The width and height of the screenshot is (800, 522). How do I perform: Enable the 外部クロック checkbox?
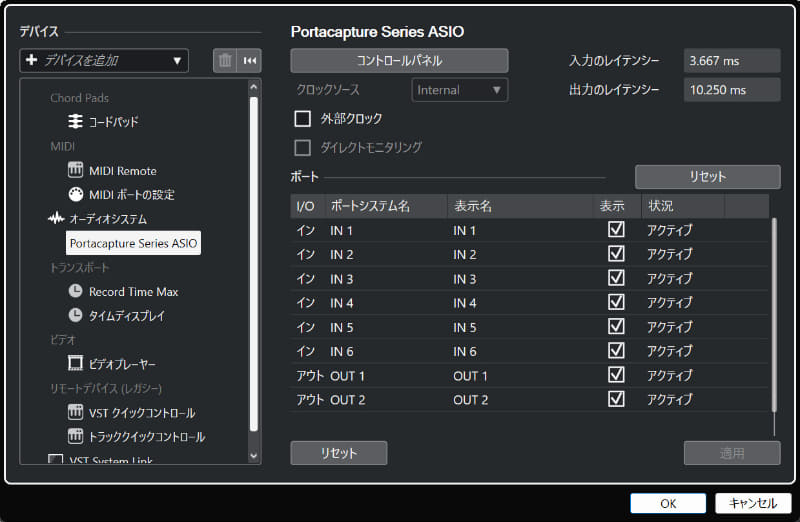303,119
